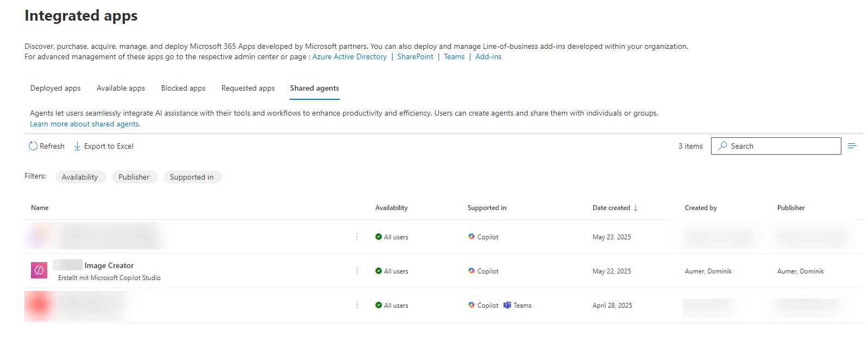Open the Publisher filter
Image resolution: width=868 pixels, height=356 pixels.
pyautogui.click(x=134, y=177)
